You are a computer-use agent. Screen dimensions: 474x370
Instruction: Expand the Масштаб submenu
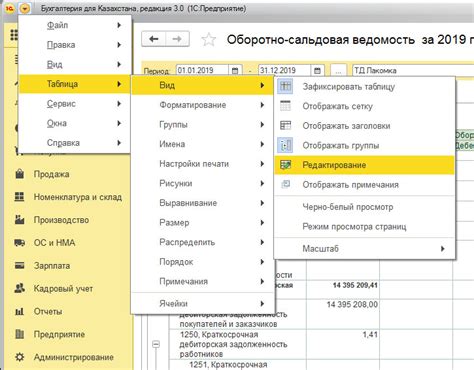(364, 249)
